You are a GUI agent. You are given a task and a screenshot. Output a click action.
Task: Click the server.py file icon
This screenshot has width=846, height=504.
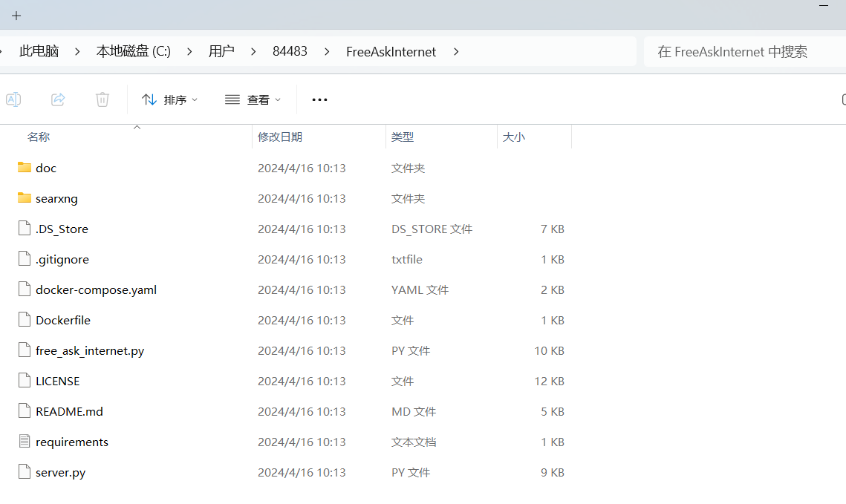[x=25, y=472]
